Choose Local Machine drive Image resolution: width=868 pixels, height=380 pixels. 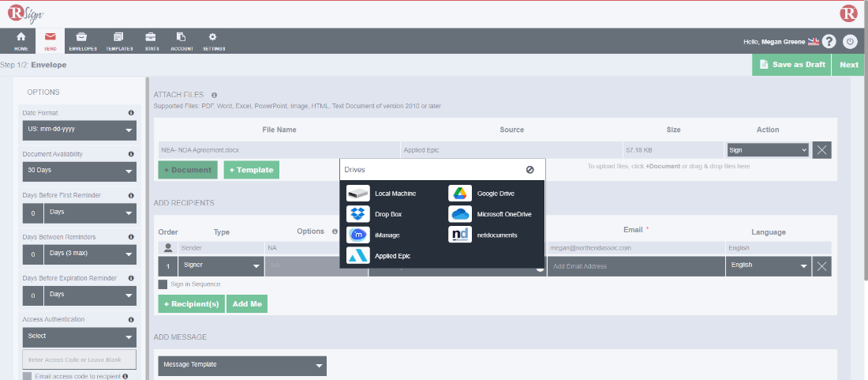(381, 194)
